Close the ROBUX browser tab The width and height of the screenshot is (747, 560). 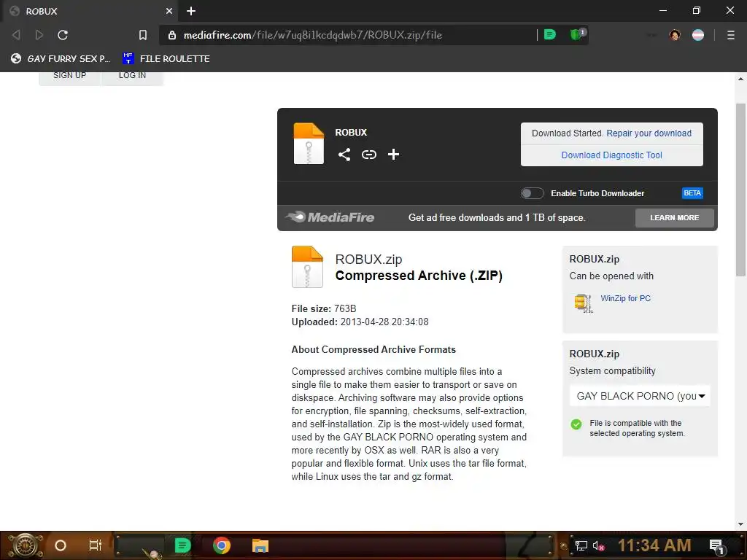[169, 11]
